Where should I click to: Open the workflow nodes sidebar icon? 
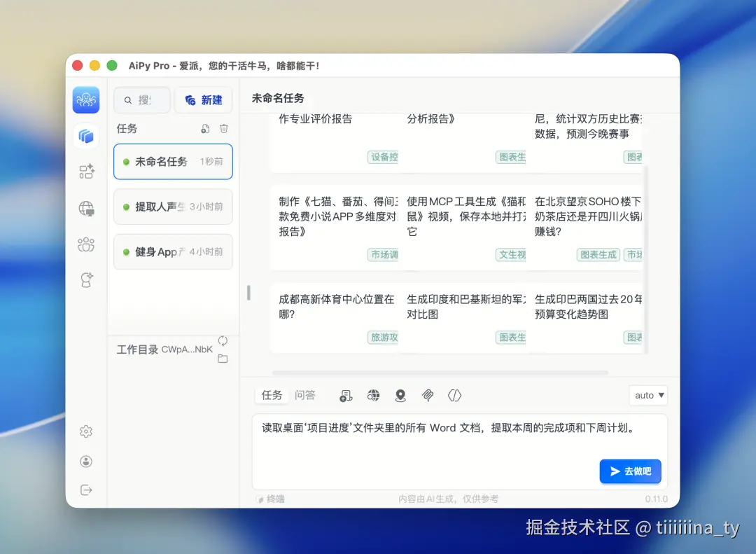[x=86, y=172]
